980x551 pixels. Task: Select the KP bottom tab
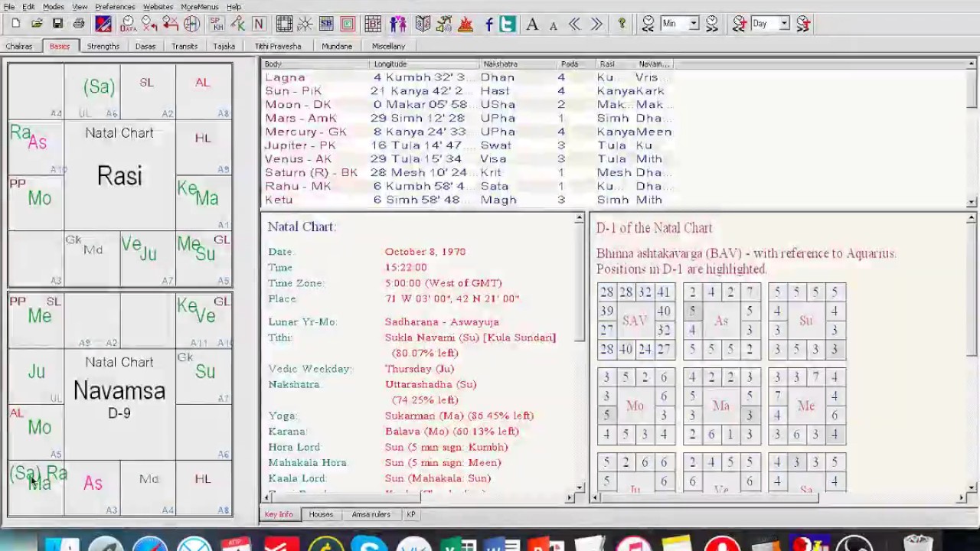click(411, 514)
